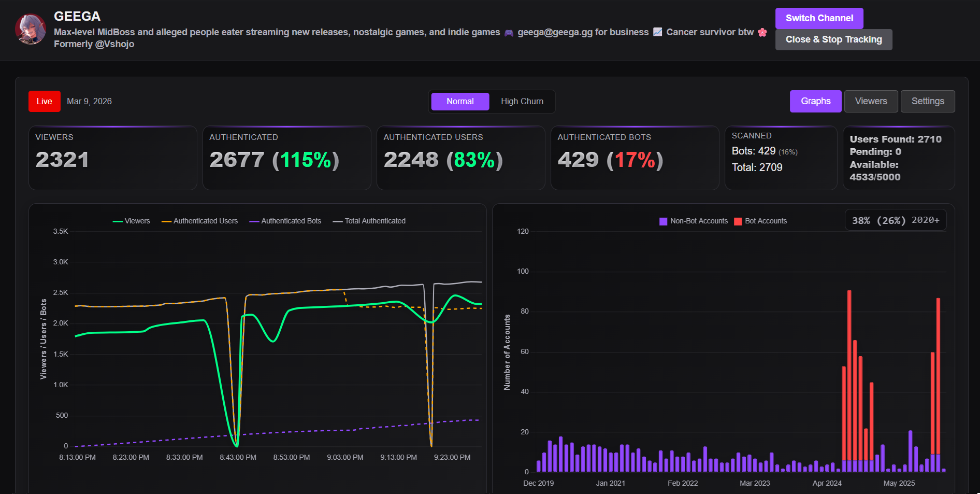
Task: Click the game controller emoji in description
Action: (x=509, y=33)
